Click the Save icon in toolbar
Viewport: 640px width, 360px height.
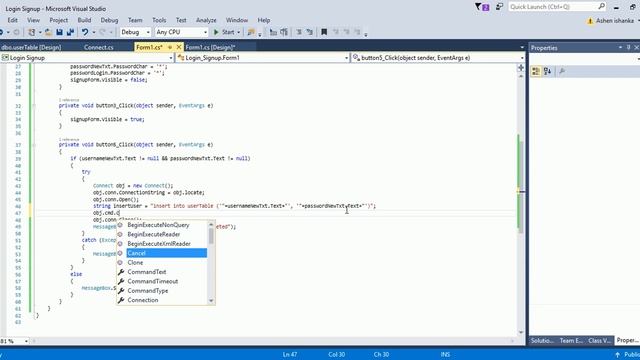click(x=60, y=32)
